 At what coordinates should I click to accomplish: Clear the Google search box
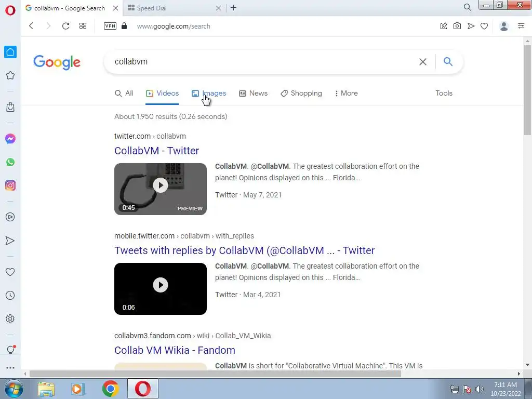tap(423, 62)
